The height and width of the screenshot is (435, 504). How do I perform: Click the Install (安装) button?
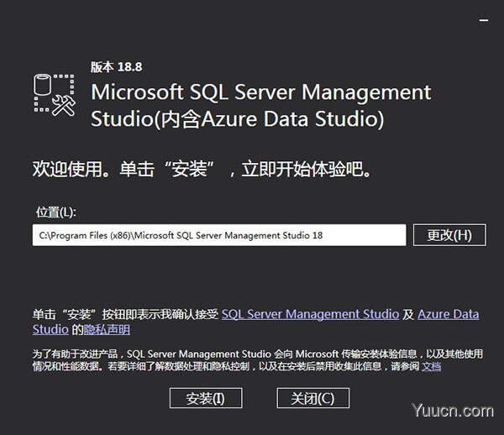(x=206, y=398)
